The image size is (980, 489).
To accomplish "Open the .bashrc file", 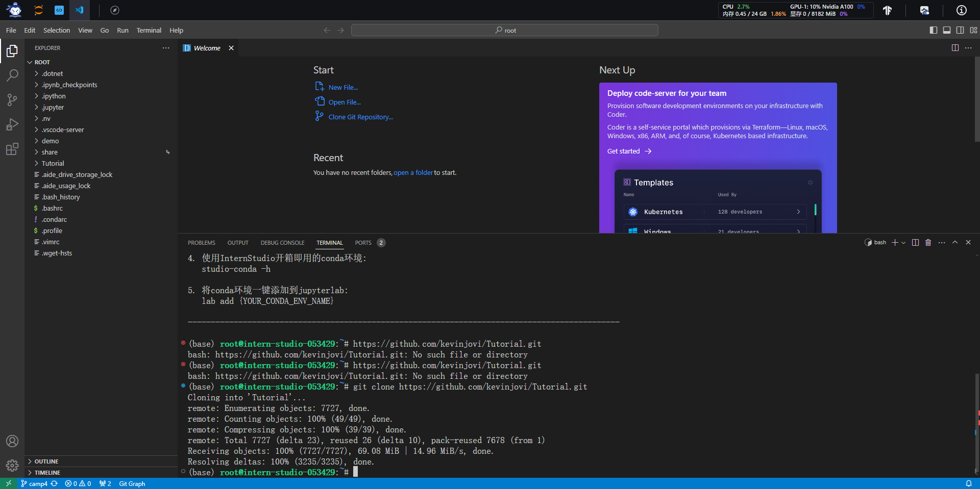I will (x=101, y=208).
